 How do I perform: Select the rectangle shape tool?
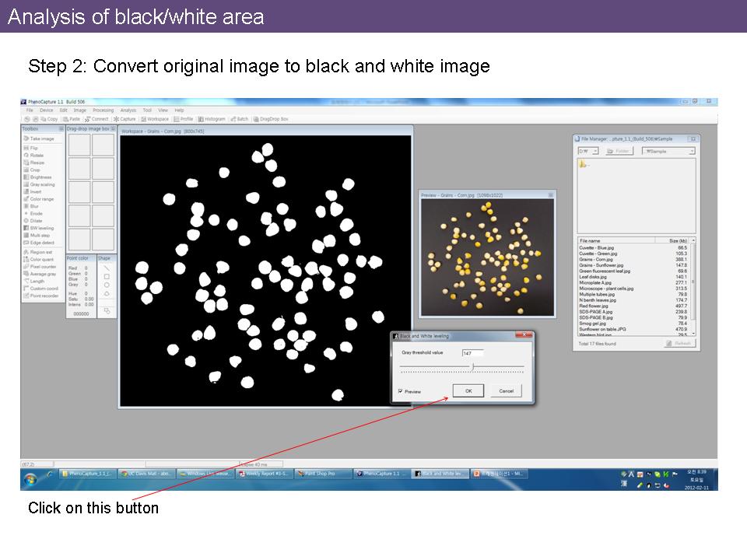pyautogui.click(x=107, y=276)
